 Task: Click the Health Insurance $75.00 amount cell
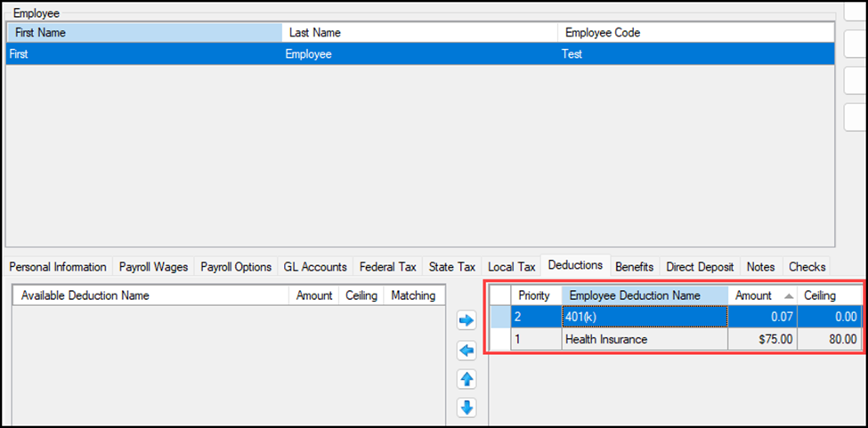762,339
